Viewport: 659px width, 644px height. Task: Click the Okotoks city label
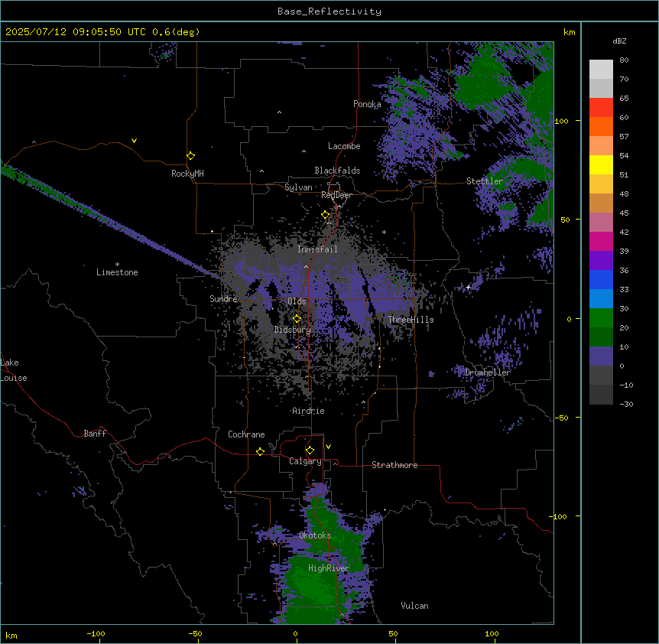[315, 535]
